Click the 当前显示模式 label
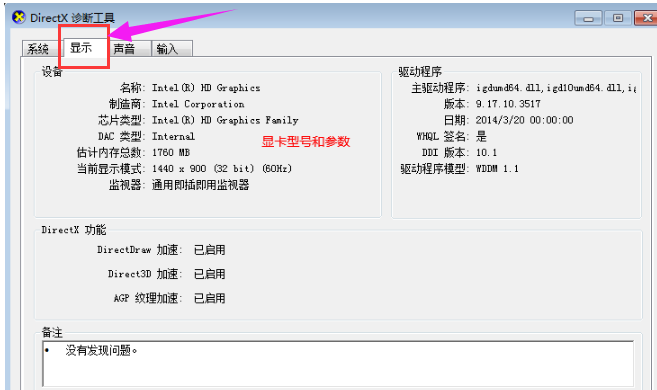Viewport: 657px width, 390px height. 111,169
